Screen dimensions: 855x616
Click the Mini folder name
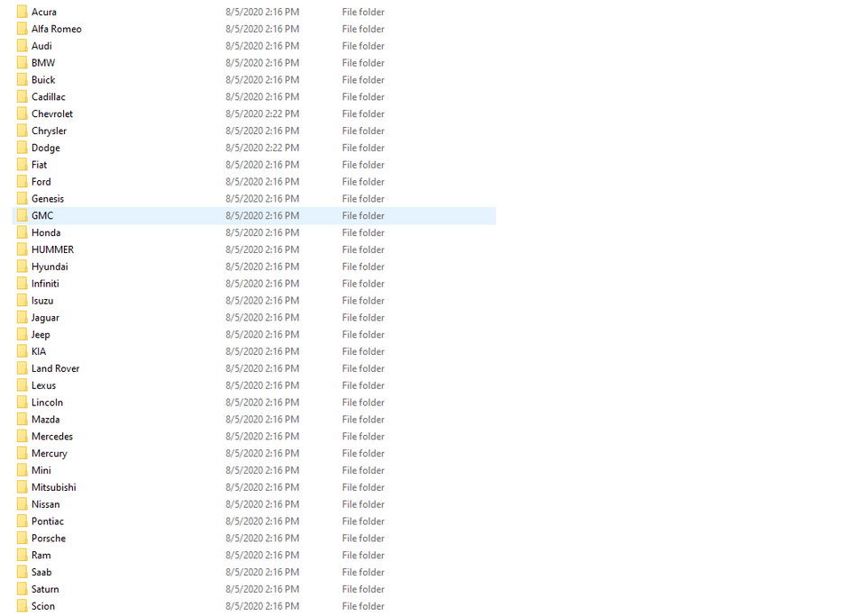point(41,470)
